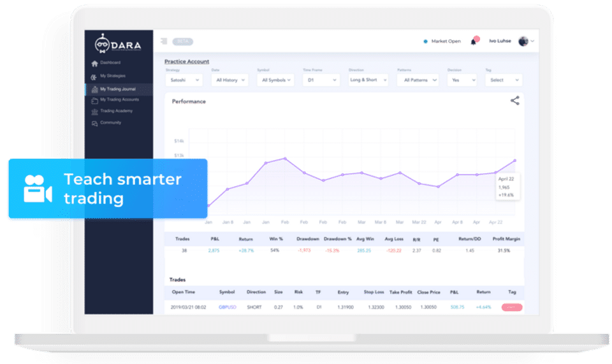The width and height of the screenshot is (612, 364).
Task: Click the Return/DD value 1.45
Action: [470, 251]
